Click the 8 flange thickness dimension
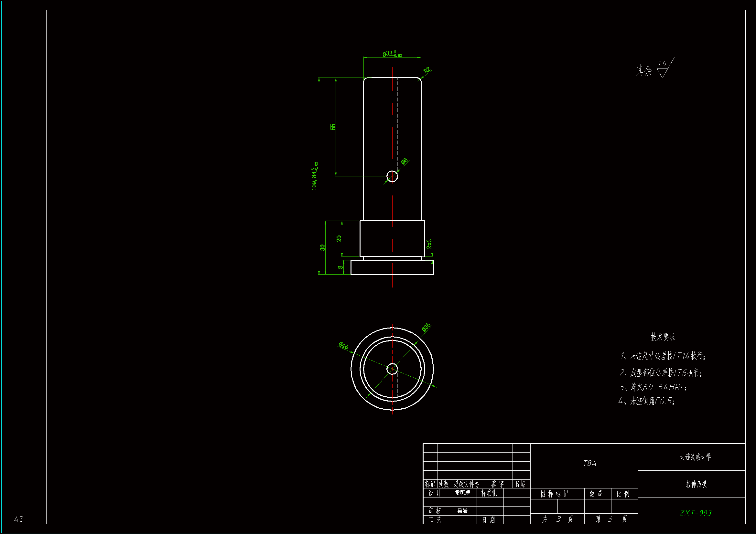Viewport: 756px width, 534px height. point(340,267)
